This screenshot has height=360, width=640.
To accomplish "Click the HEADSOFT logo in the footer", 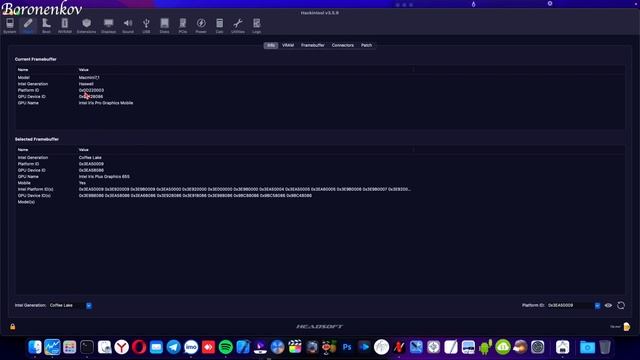I will click(320, 327).
